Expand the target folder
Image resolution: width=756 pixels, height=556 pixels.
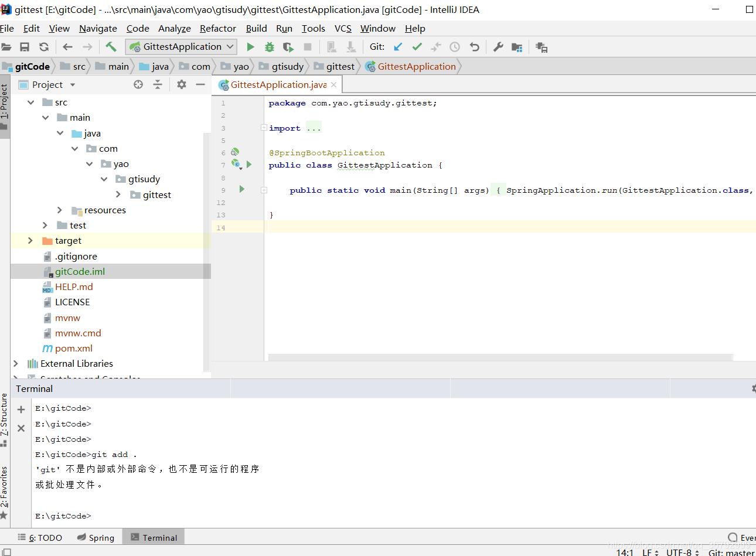[x=30, y=240]
